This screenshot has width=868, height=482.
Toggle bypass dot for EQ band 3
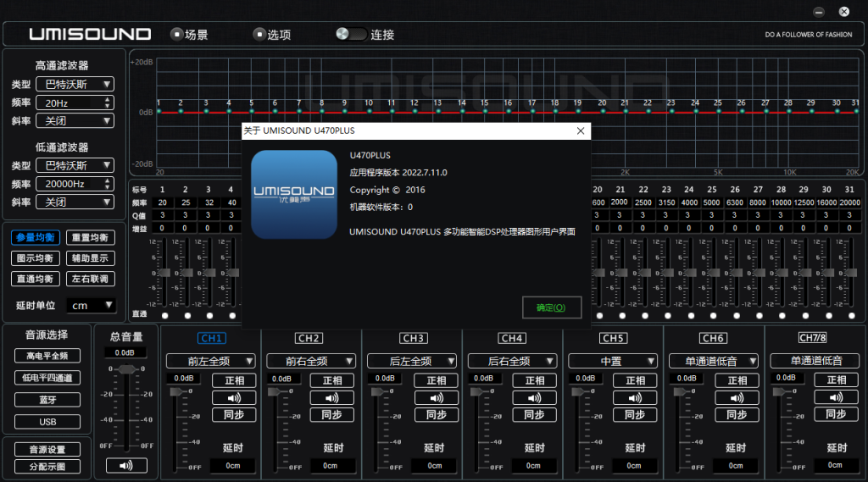210,315
